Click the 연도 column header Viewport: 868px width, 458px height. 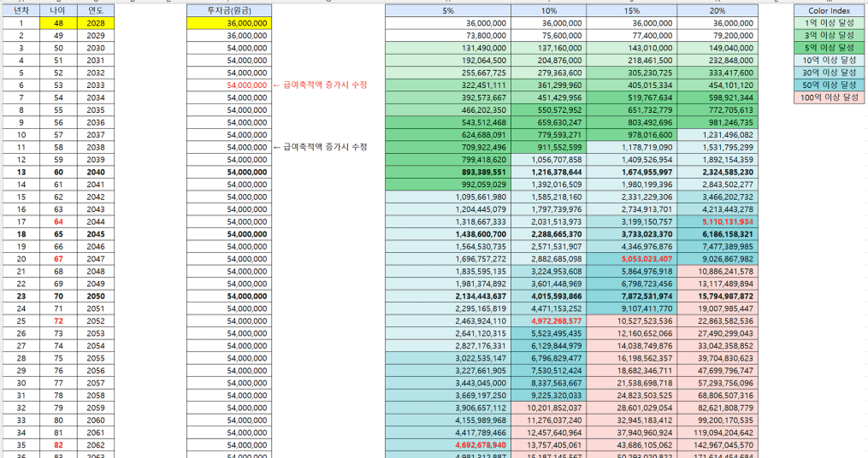(95, 10)
